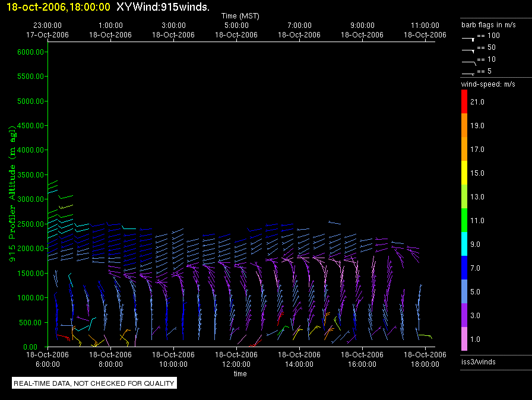Select the 11.0 wind-speed legend label
This screenshot has height=400, width=532.
(x=478, y=221)
